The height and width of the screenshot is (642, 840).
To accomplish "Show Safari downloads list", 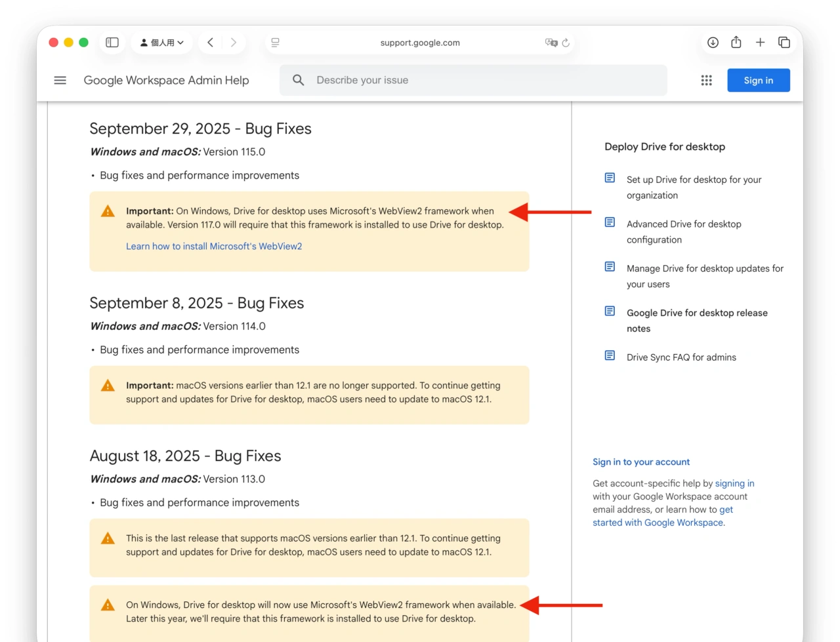I will tap(713, 42).
